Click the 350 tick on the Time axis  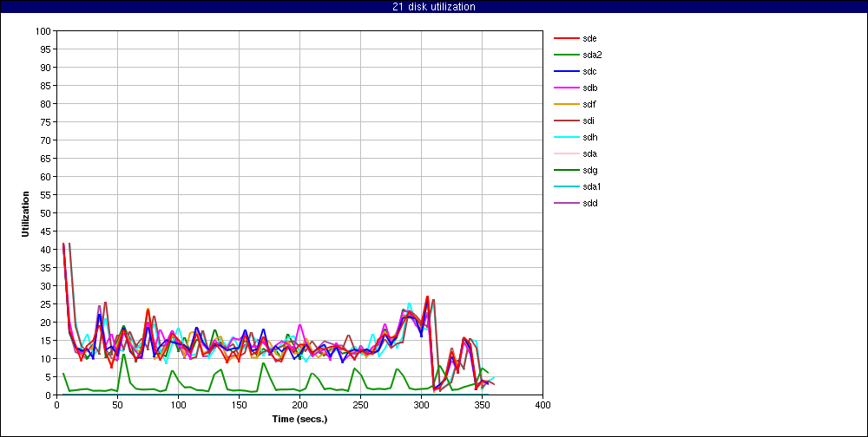coord(482,405)
